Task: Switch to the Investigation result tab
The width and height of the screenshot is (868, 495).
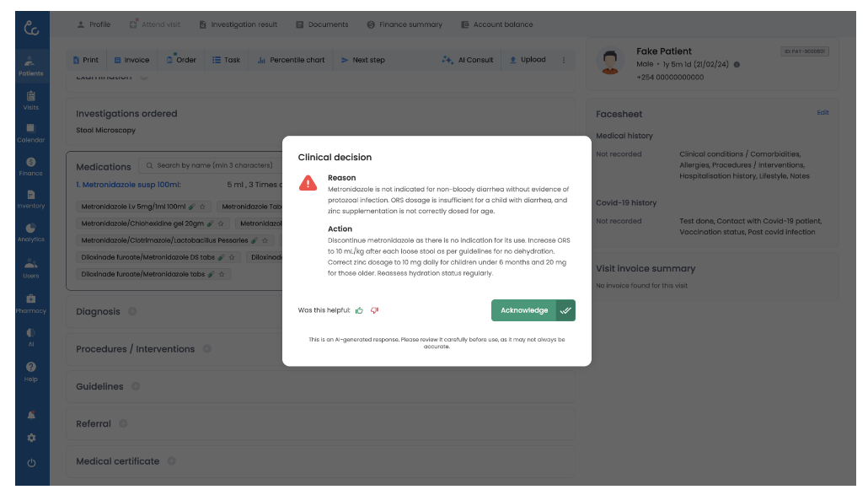Action: point(238,24)
